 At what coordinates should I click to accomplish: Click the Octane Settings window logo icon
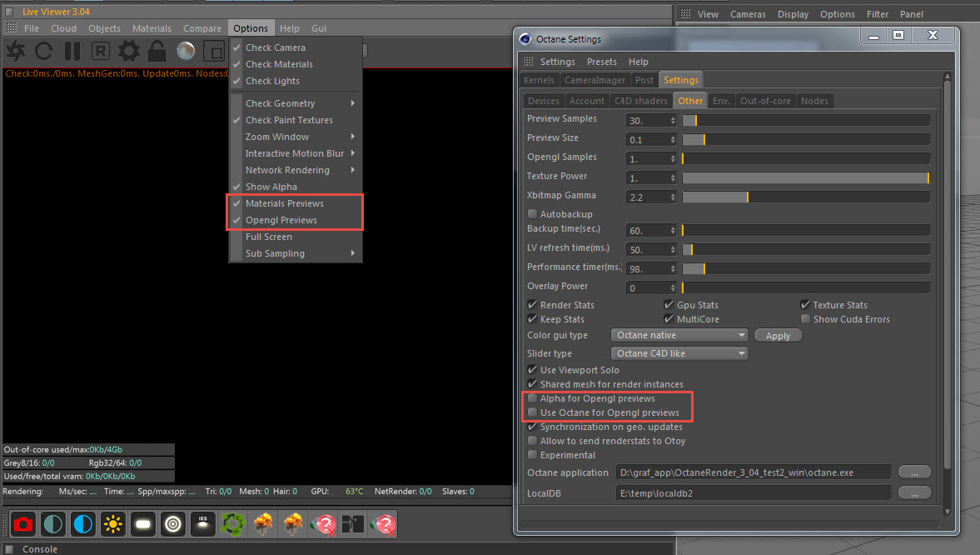point(525,39)
